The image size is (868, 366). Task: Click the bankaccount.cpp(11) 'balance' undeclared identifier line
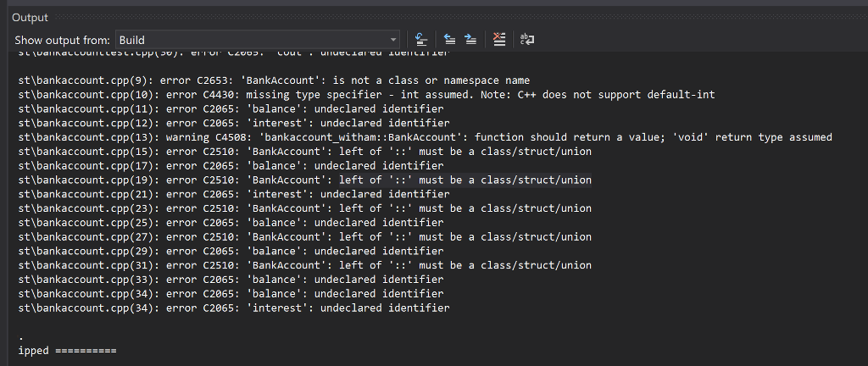(231, 109)
